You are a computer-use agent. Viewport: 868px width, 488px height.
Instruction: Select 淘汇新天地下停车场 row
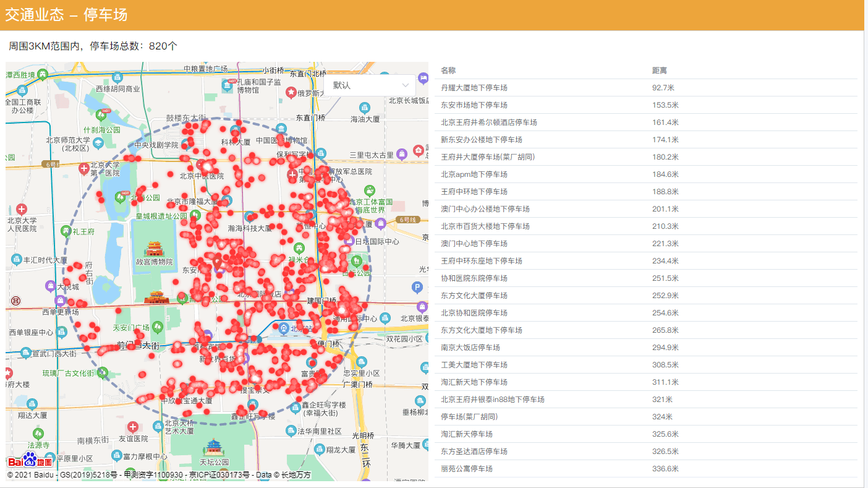(645, 382)
